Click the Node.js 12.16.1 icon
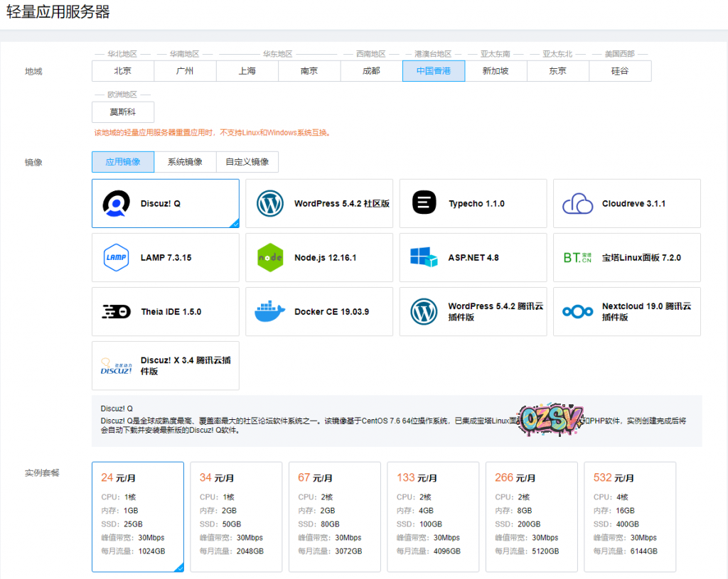Image resolution: width=728 pixels, height=579 pixels. tap(270, 258)
